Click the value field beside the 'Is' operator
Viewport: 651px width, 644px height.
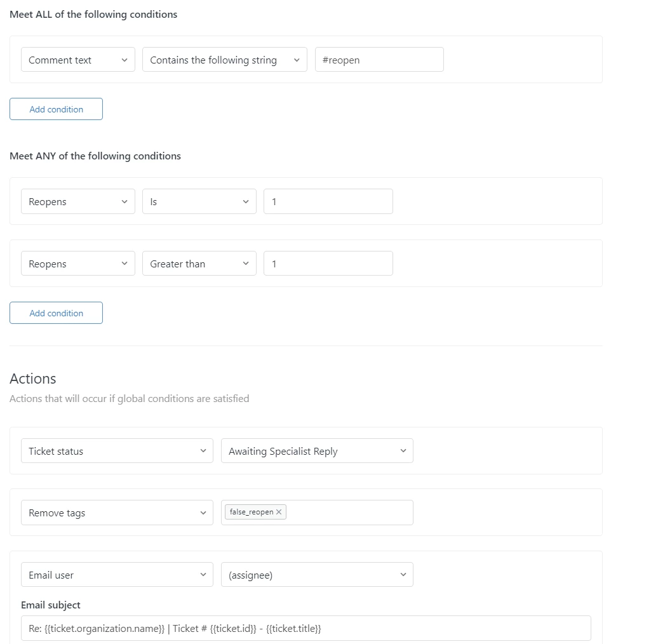328,201
